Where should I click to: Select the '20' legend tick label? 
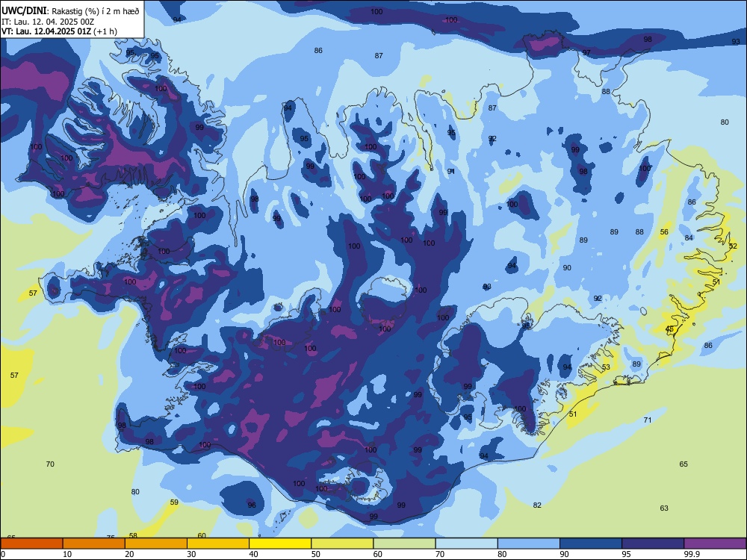pyautogui.click(x=129, y=554)
